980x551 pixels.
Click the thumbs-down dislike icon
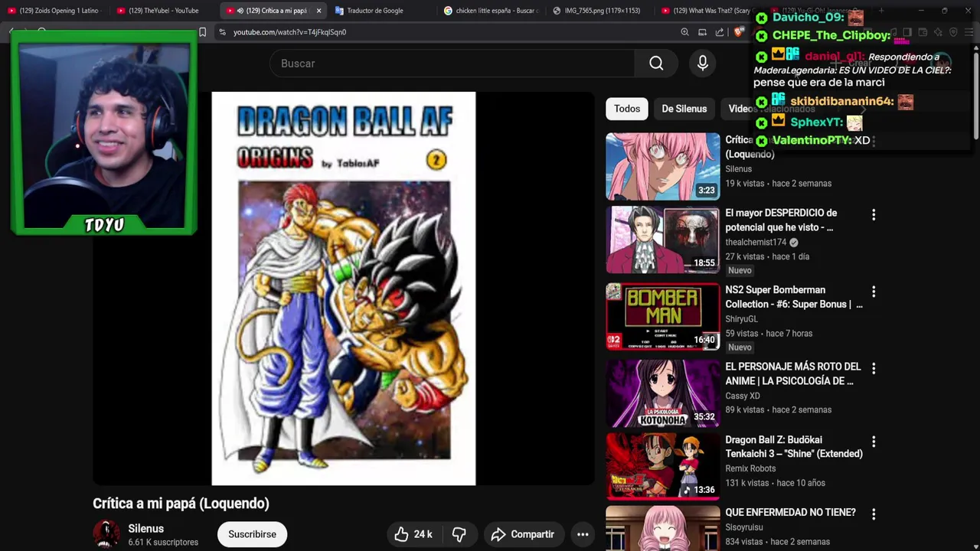(x=459, y=534)
